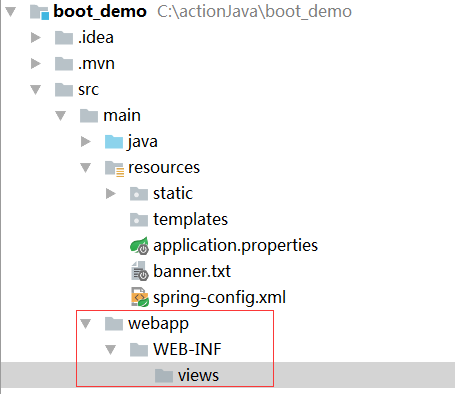Click the .mvn folder icon
Viewport: 455px width, 394px height.
point(64,64)
